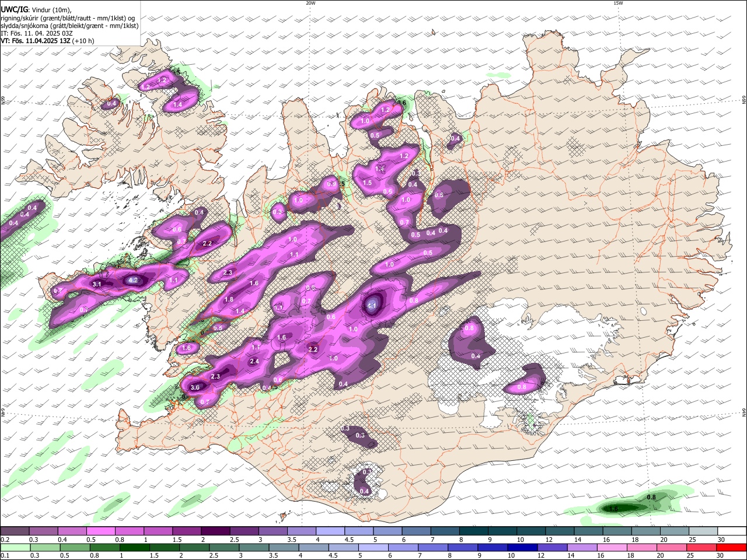Screen dimensions: 747x560
Task: Click the 2.4 snowfall value label
Action: 254,362
